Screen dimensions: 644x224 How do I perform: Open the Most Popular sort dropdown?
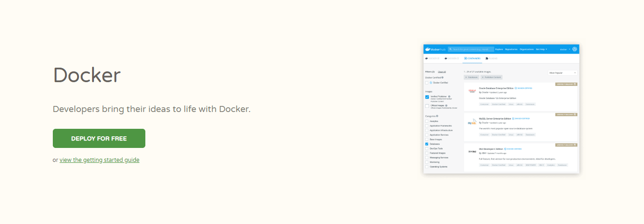pos(563,73)
